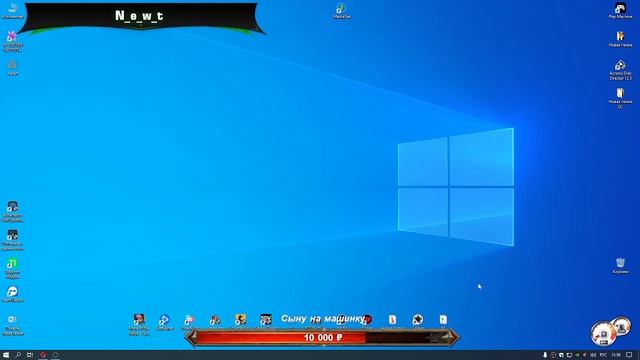Open the blue globe shortcut in bottom row
The width and height of the screenshot is (640, 360).
164,322
